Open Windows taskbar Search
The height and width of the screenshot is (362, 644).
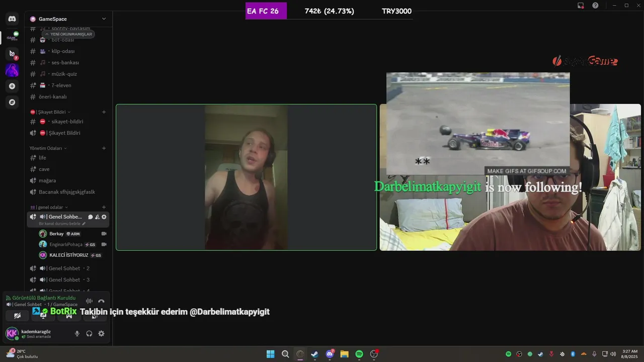coord(285,354)
